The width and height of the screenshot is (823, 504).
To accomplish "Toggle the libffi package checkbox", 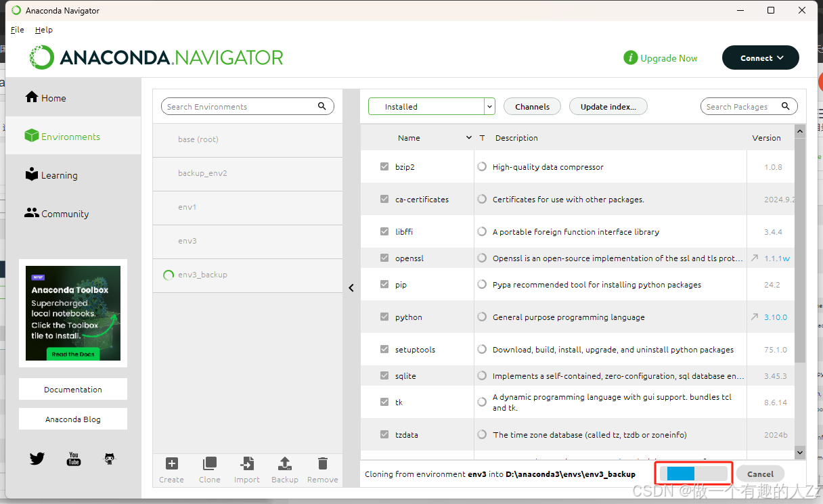I will pyautogui.click(x=384, y=231).
